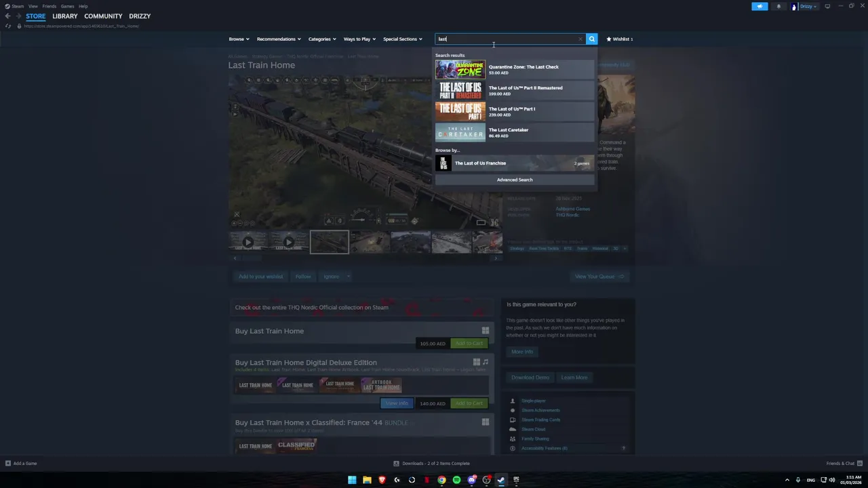Open File Explorer from the taskbar
The image size is (868, 488).
coord(367,480)
